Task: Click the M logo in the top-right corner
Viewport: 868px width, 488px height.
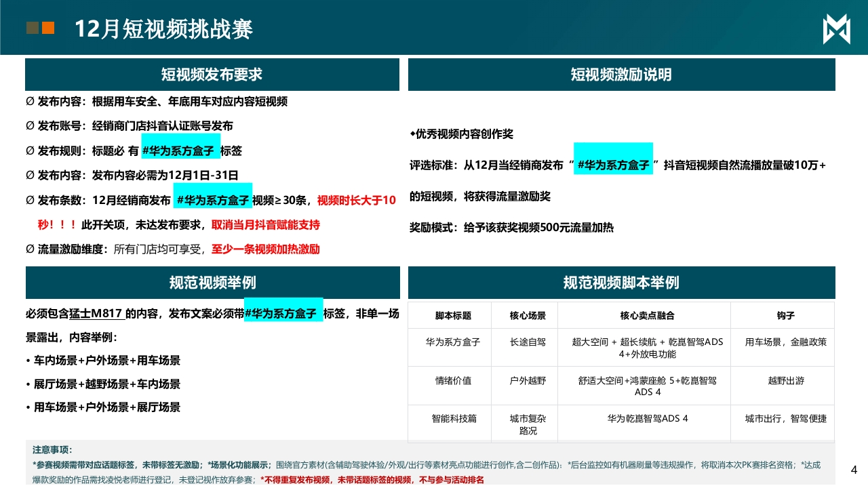Action: pyautogui.click(x=836, y=29)
